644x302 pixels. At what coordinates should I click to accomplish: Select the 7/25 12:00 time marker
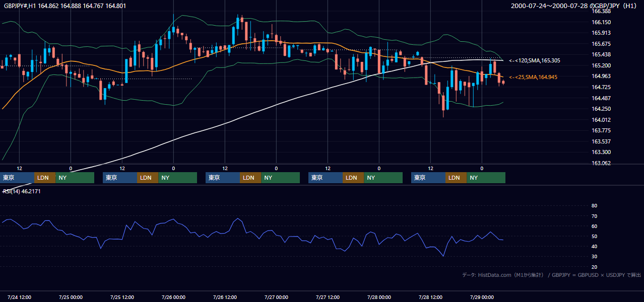(122, 297)
